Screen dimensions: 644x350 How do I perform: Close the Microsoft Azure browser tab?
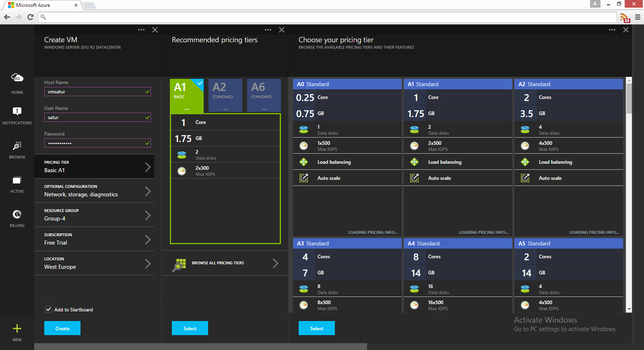click(x=76, y=5)
